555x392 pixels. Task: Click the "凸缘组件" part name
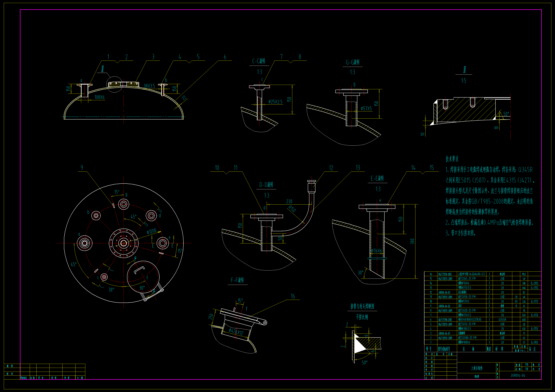click(x=461, y=333)
